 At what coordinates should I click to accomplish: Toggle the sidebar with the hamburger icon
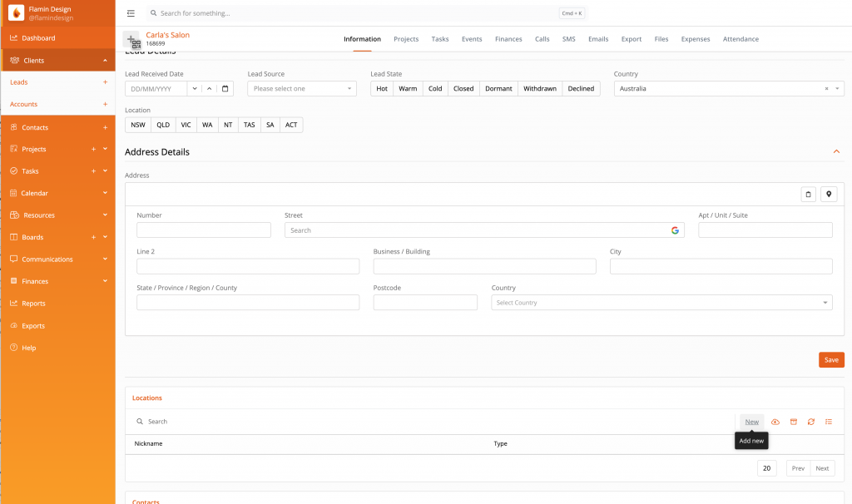click(131, 13)
